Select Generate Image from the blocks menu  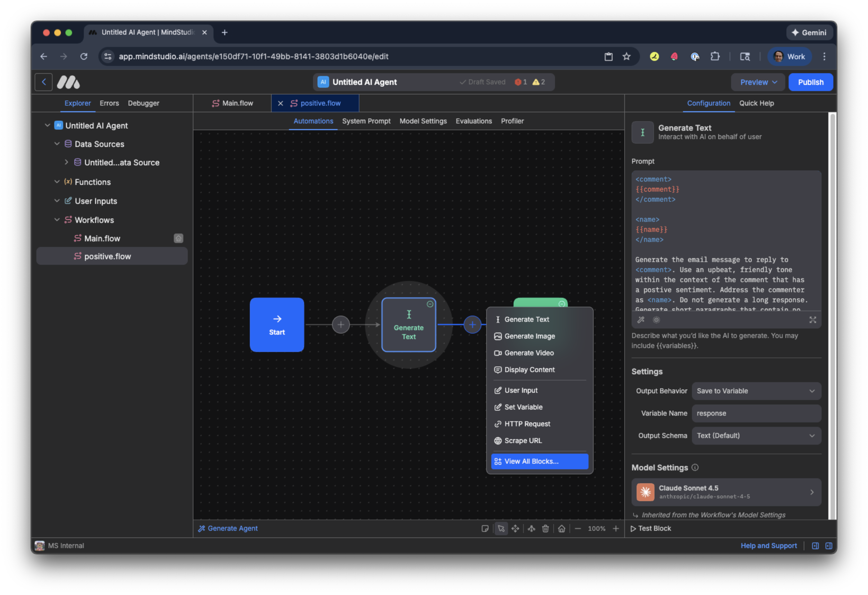click(x=529, y=336)
